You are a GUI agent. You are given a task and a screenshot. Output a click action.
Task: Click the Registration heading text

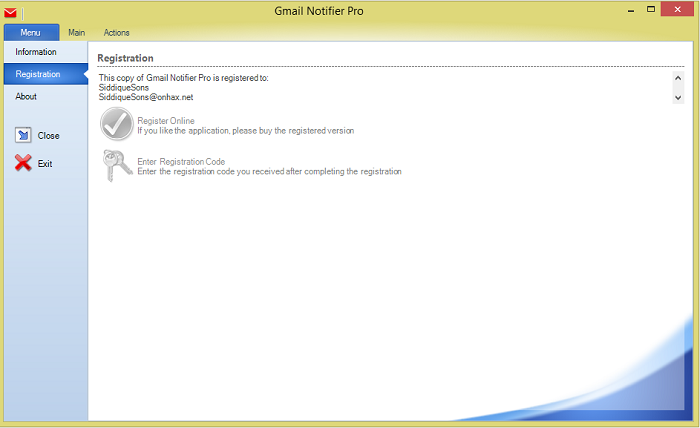(x=125, y=58)
